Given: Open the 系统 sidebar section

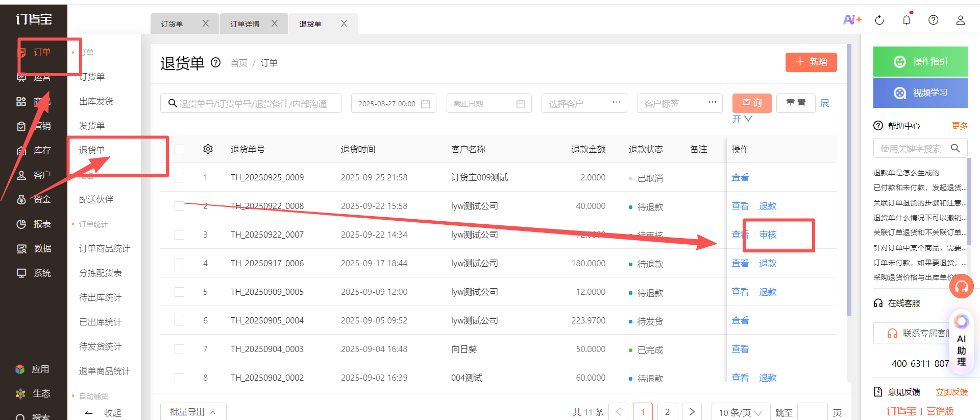Looking at the screenshot, I should (x=34, y=273).
